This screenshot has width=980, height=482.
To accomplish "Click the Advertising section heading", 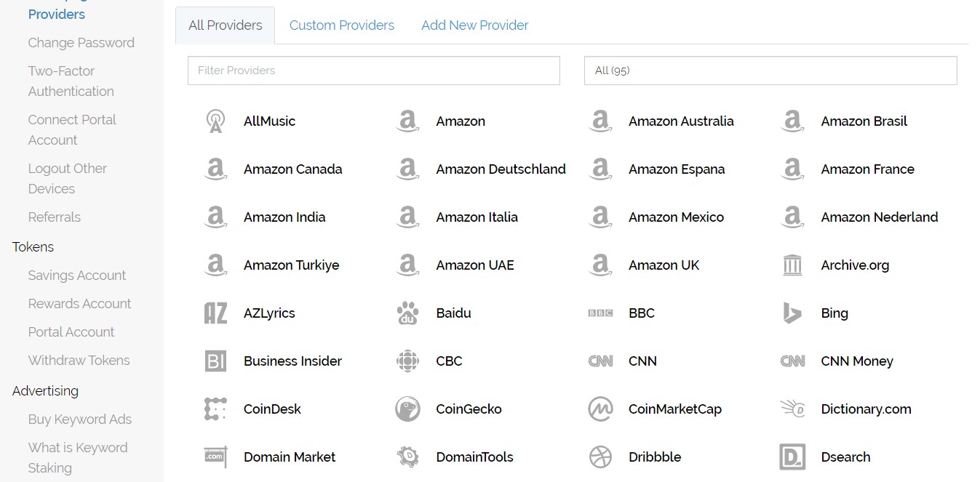I will (45, 391).
